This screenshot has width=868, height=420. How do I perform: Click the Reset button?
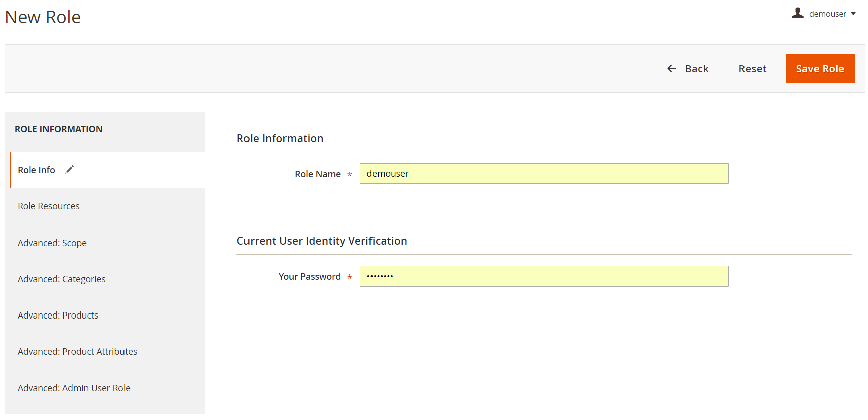coord(752,69)
